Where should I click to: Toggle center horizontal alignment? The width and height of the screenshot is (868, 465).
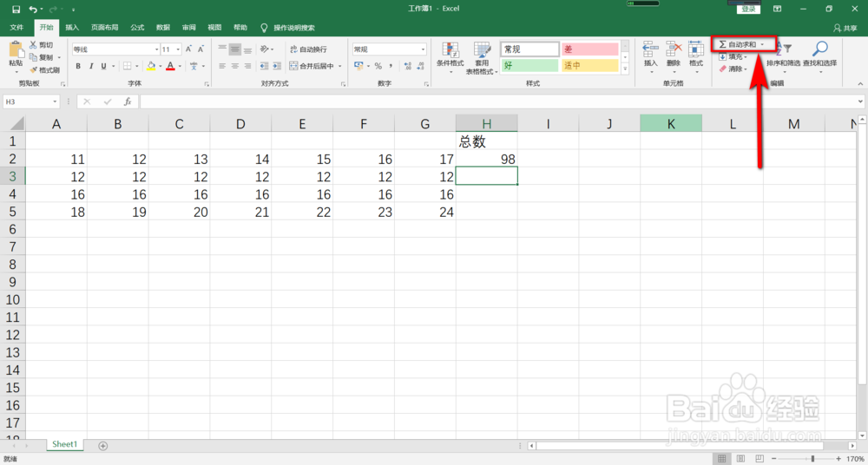235,66
